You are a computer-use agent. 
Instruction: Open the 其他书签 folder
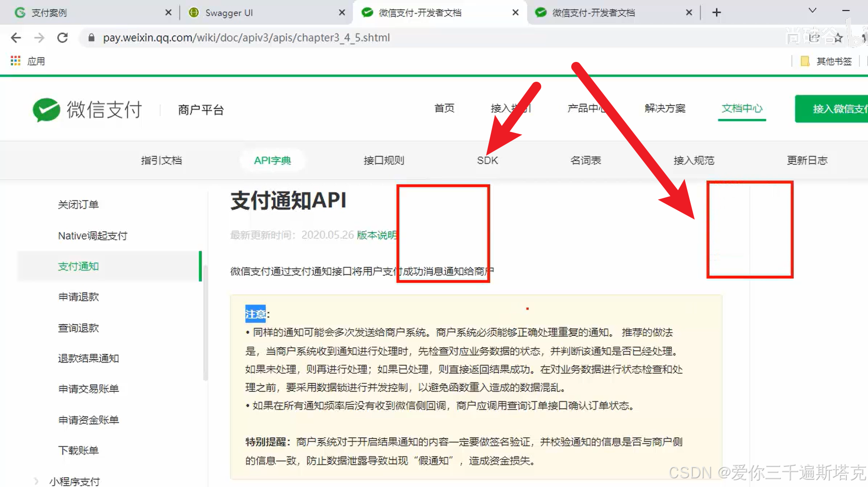click(x=826, y=61)
